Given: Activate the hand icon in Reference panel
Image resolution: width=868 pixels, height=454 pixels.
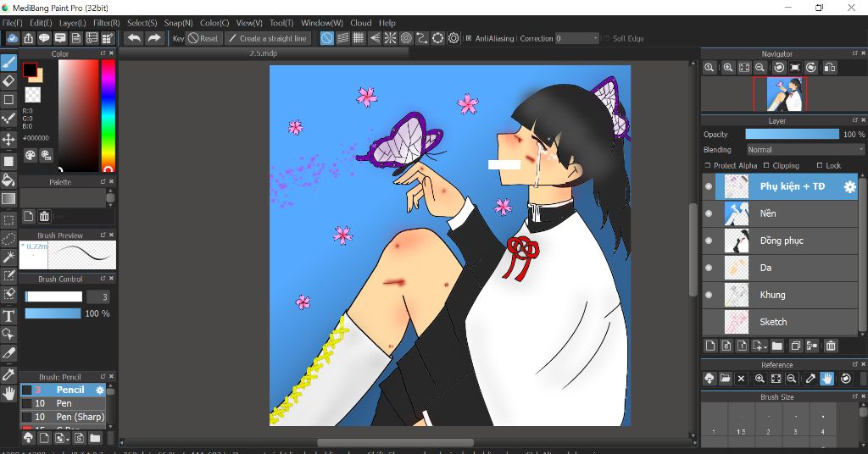Looking at the screenshot, I should pos(827,379).
